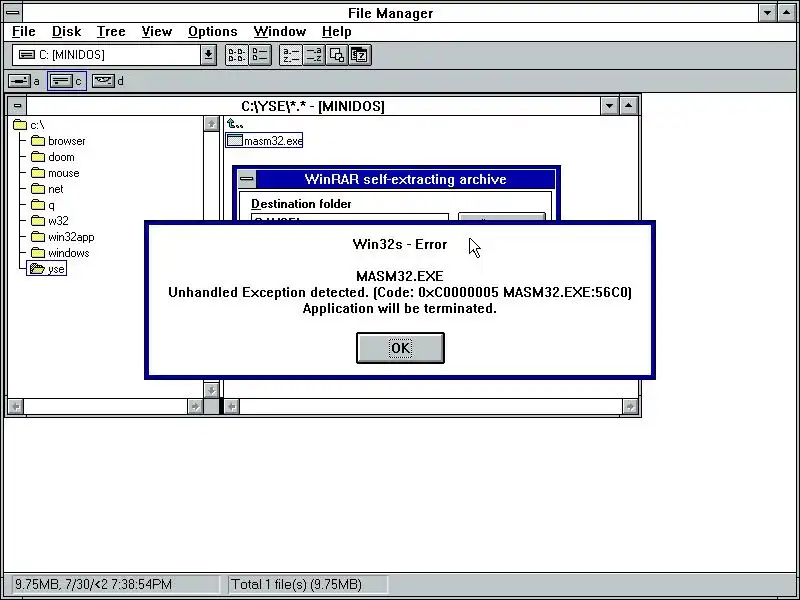Minimize the File Manager window

tap(767, 13)
